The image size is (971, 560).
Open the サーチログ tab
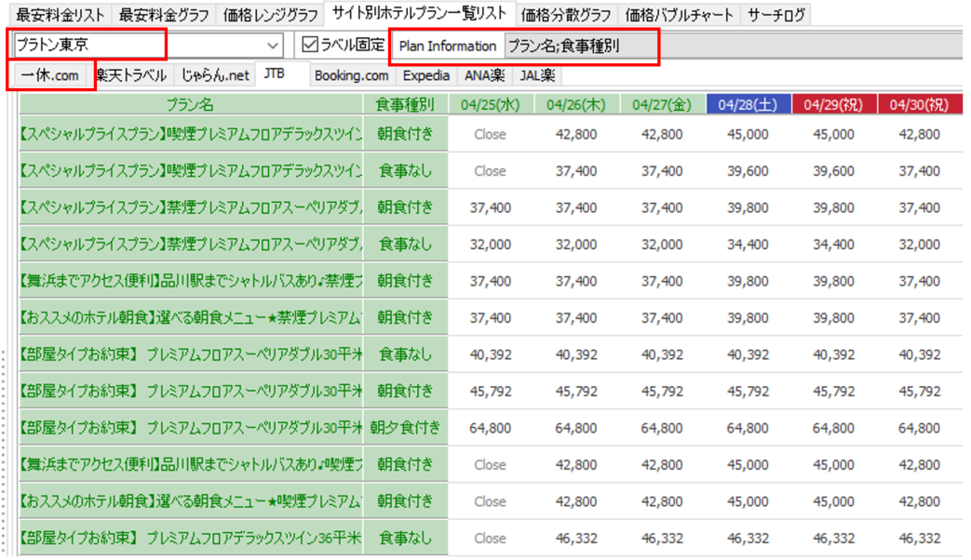776,15
